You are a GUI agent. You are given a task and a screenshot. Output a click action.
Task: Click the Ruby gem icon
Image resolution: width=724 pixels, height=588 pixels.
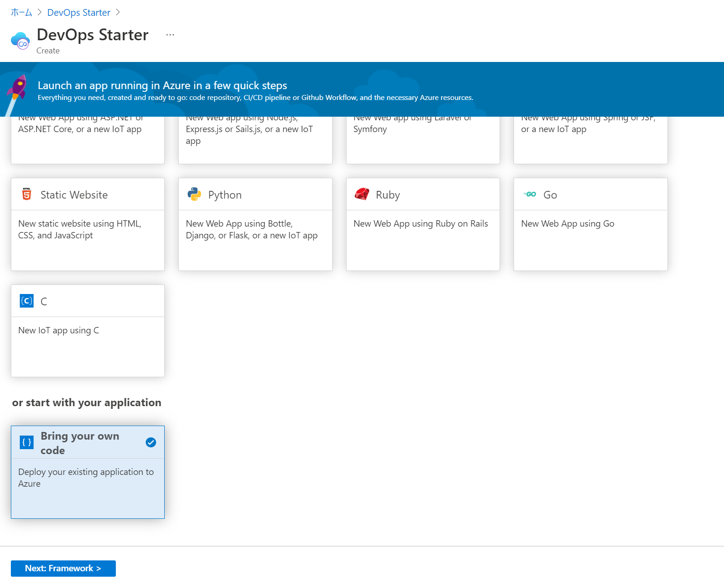(362, 194)
